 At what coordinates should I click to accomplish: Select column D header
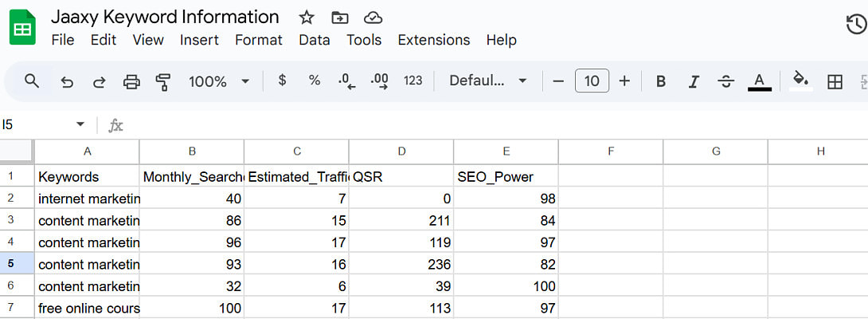pyautogui.click(x=401, y=151)
